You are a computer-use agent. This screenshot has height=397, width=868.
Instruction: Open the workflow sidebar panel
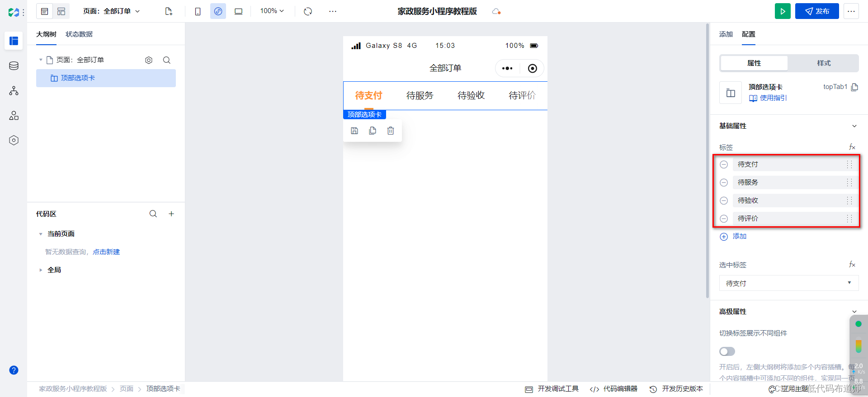coord(14,91)
